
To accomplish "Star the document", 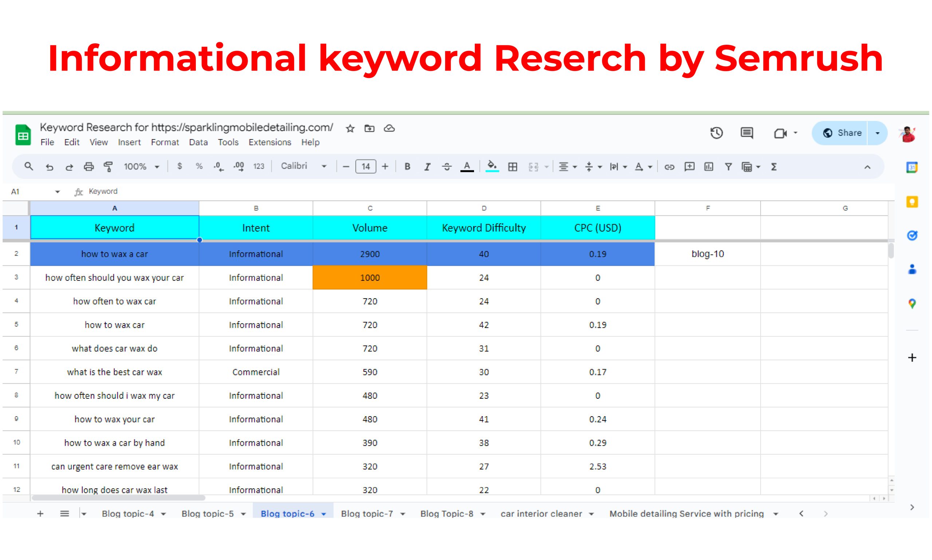I will click(350, 128).
